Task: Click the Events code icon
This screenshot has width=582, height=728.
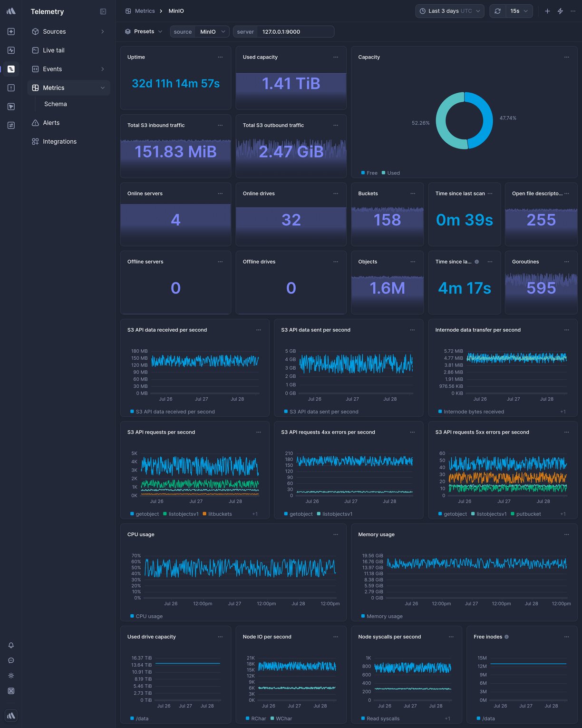Action: coord(35,69)
